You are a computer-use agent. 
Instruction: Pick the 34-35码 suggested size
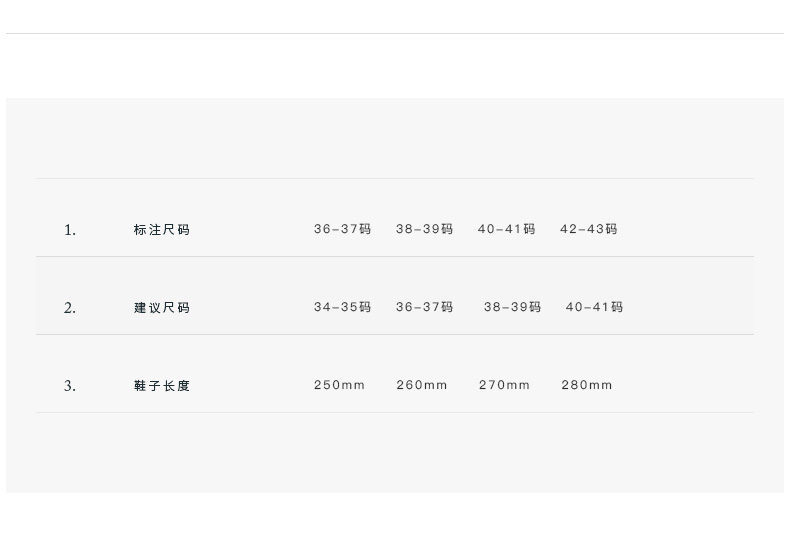click(342, 307)
